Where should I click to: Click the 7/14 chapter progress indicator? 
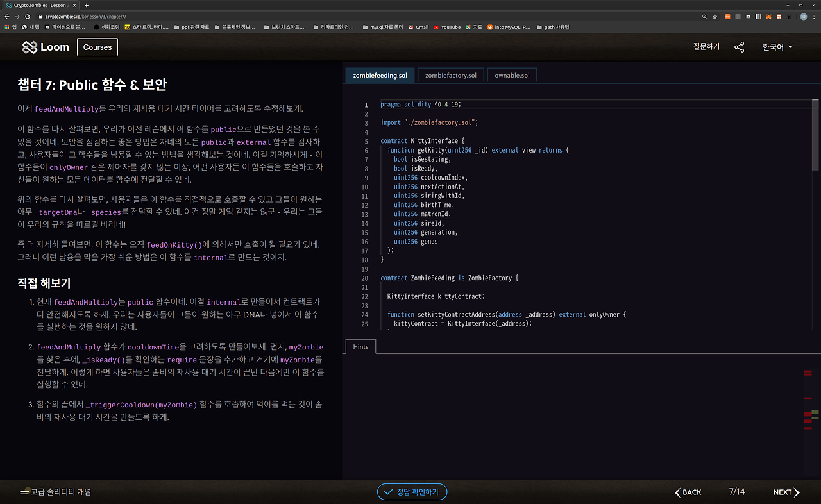point(737,492)
